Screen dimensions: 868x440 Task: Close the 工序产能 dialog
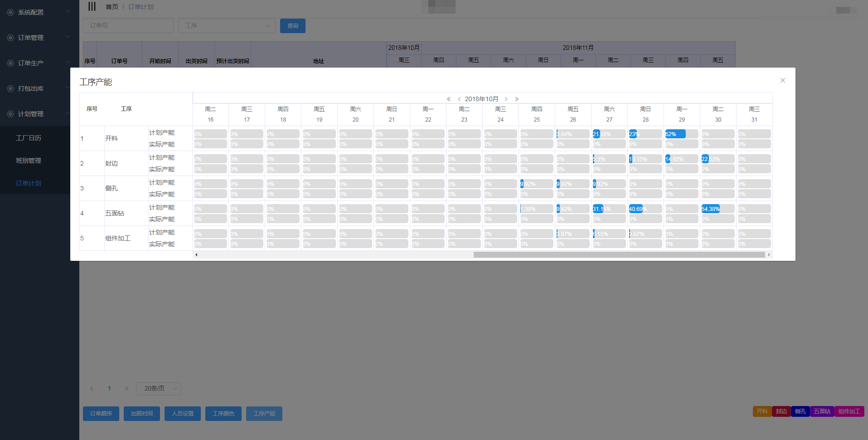[x=782, y=80]
